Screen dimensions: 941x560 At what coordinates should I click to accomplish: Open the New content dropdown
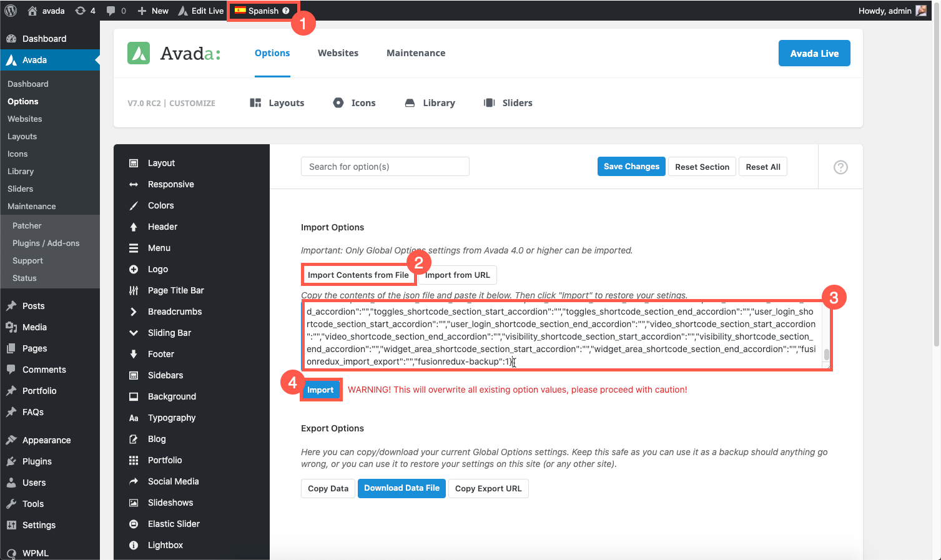[x=153, y=11]
